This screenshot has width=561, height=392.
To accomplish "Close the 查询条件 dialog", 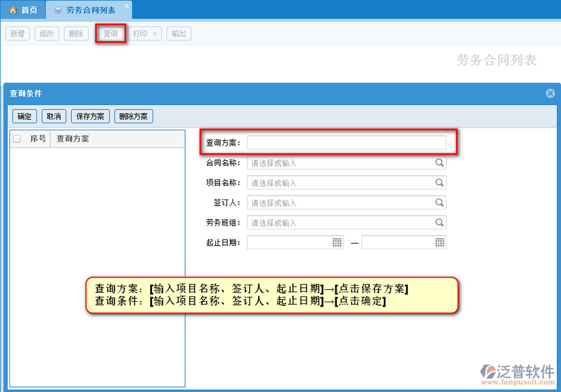I will point(550,93).
